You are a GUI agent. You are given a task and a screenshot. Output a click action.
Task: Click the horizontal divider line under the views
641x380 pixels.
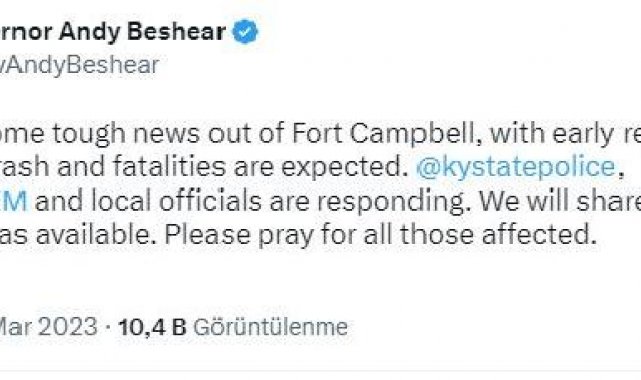[x=320, y=371]
